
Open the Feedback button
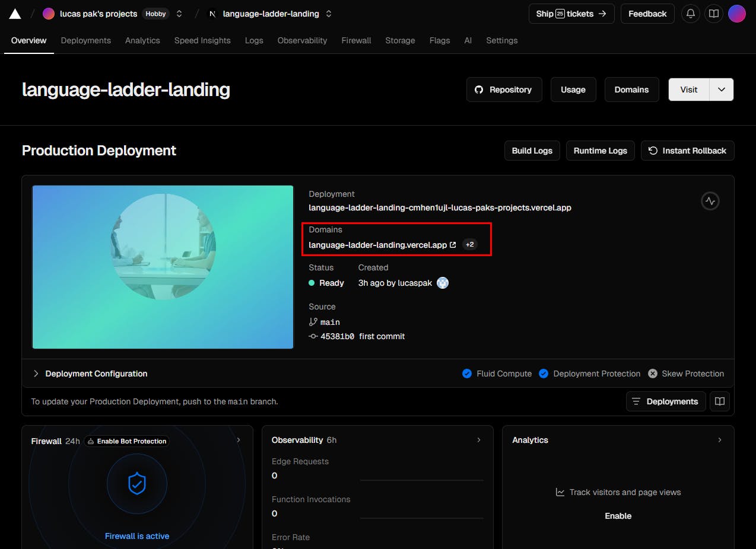(x=647, y=14)
